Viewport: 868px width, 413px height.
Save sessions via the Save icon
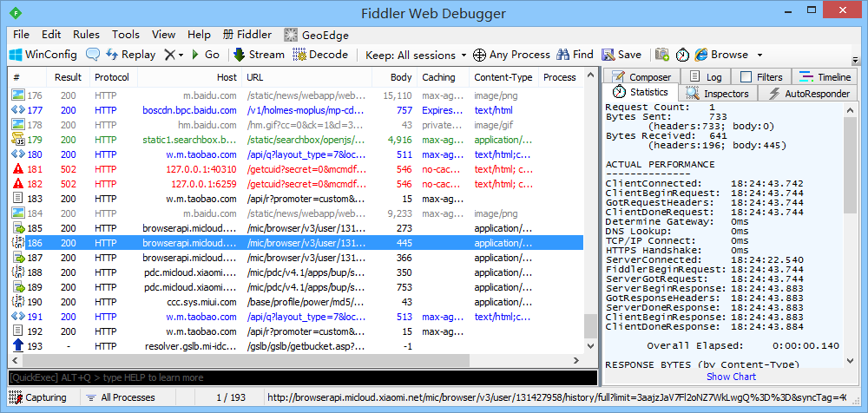tap(621, 55)
